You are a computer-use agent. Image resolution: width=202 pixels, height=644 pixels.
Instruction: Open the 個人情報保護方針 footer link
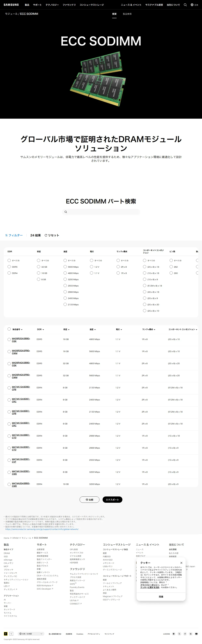[55, 634]
